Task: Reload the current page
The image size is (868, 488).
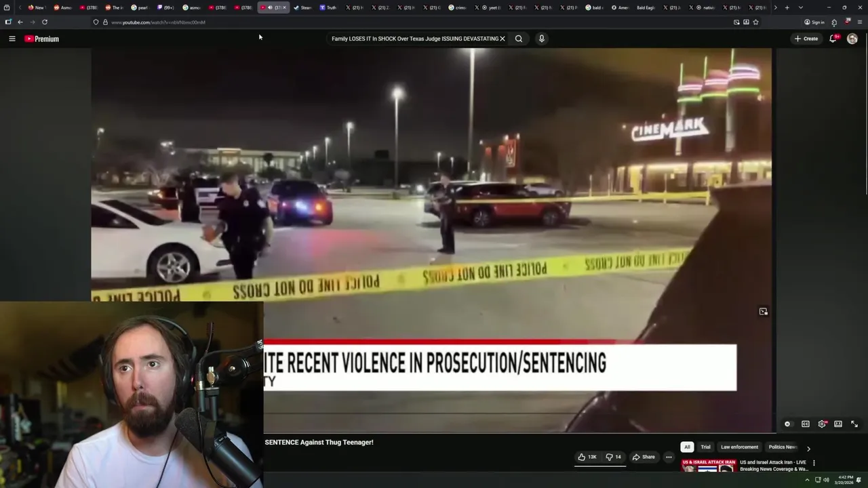Action: pos(45,22)
